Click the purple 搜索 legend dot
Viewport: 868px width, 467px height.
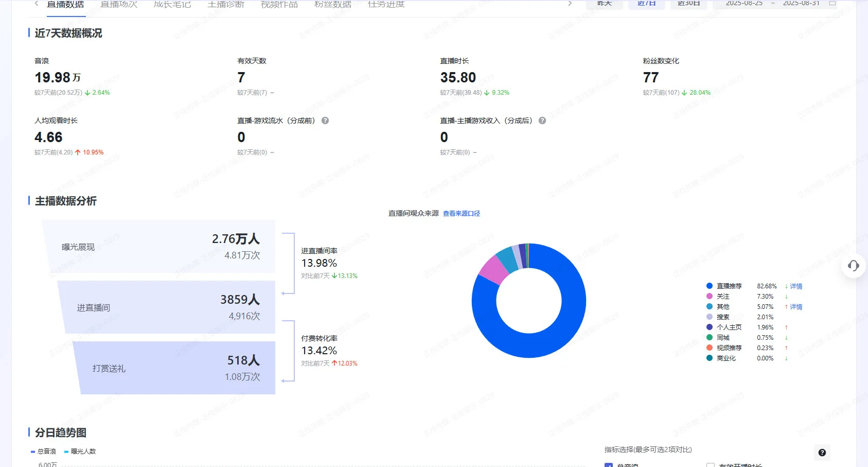tap(708, 317)
